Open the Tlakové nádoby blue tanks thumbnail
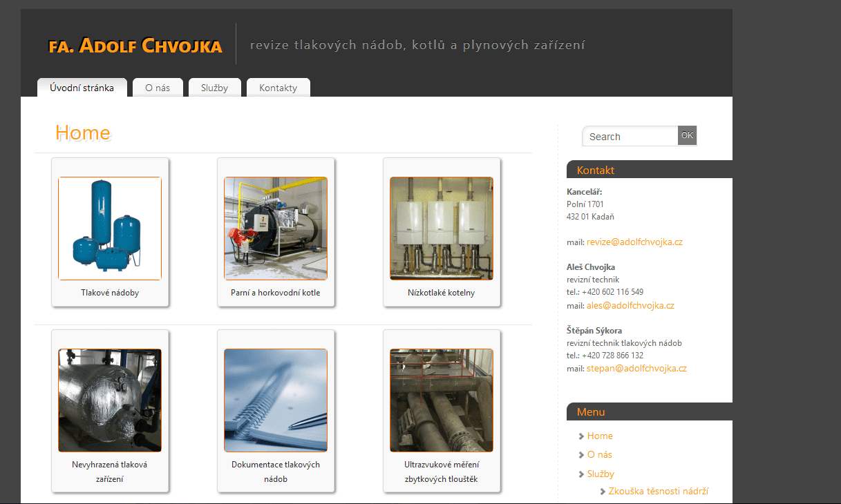Image resolution: width=841 pixels, height=504 pixels. point(110,229)
